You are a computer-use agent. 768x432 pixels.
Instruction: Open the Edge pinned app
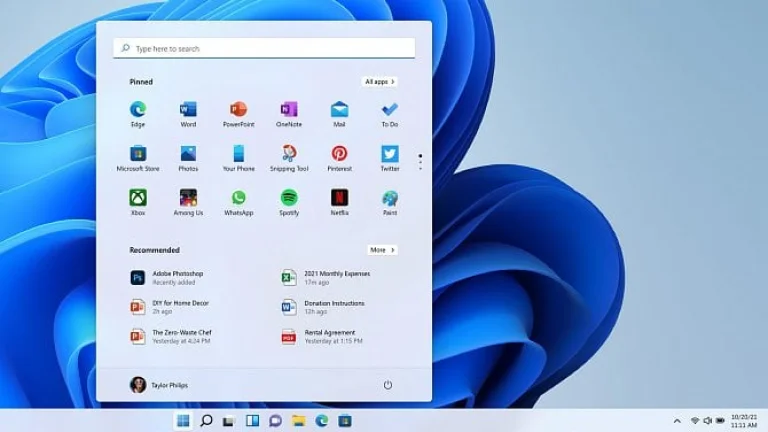(x=138, y=114)
